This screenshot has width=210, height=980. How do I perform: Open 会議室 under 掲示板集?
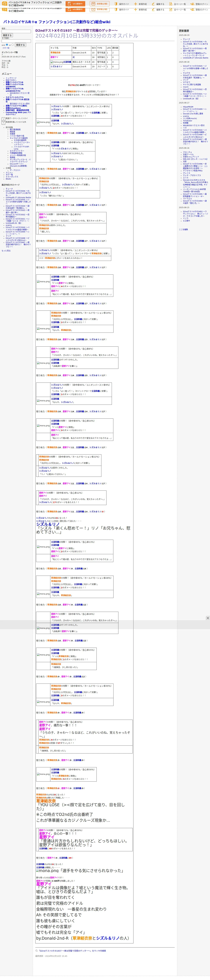[x=13, y=134]
